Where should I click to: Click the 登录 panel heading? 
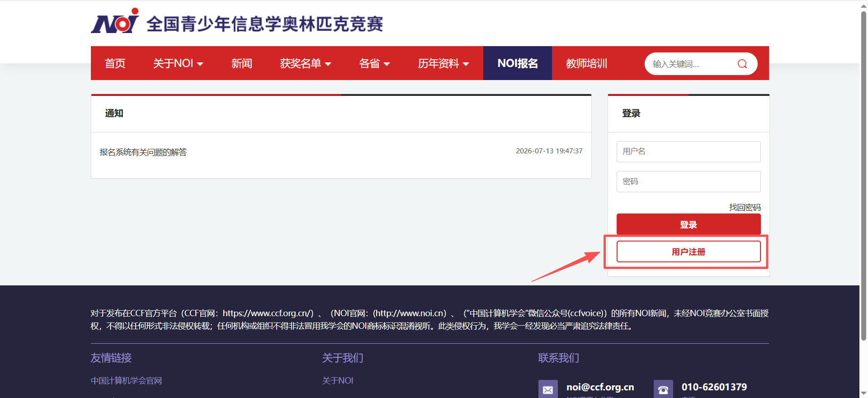click(x=631, y=114)
